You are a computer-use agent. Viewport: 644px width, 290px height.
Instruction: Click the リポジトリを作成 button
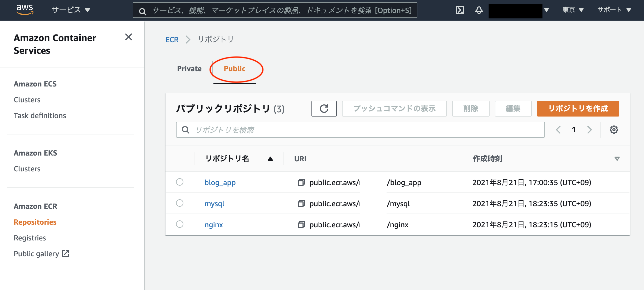(x=578, y=108)
